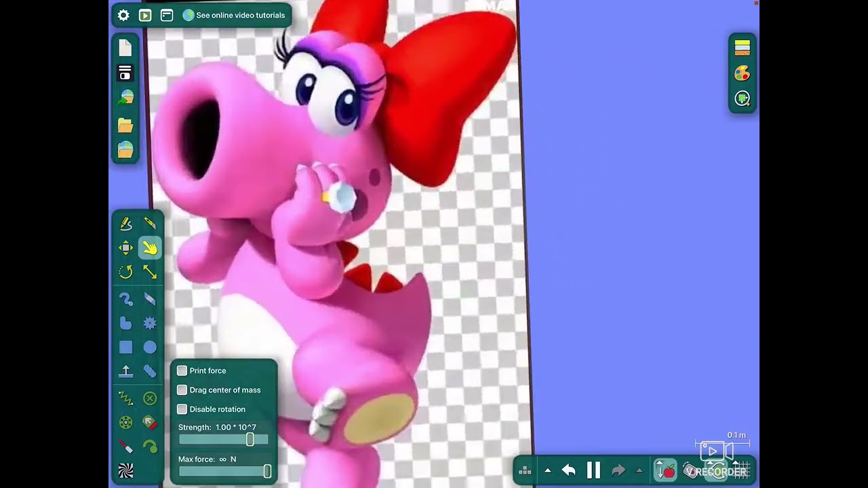This screenshot has width=868, height=488.
Task: Select the Rotate tool
Action: click(125, 272)
